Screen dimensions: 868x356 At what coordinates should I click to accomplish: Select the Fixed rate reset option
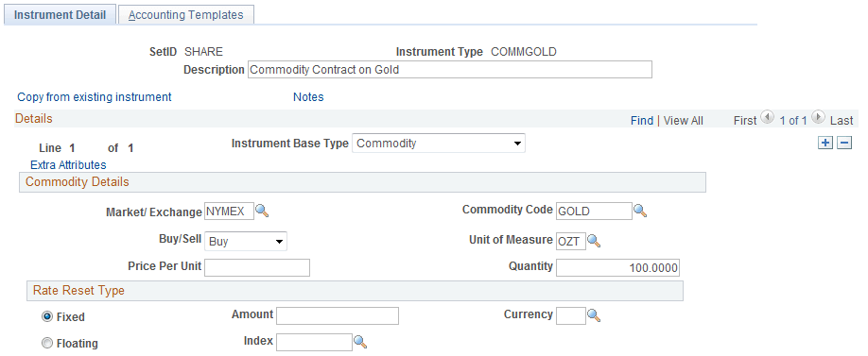(47, 316)
